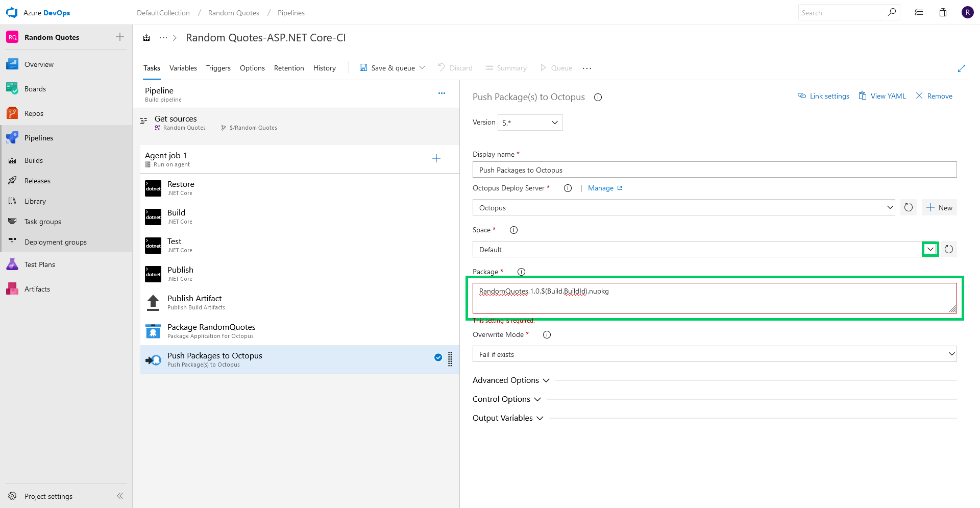Click New service connection button
Viewport: 980px width, 508px height.
939,207
